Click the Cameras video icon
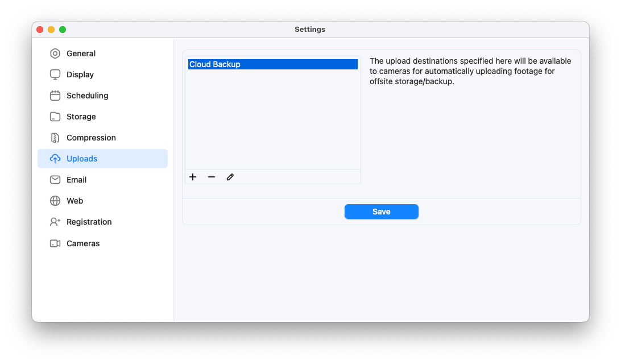 click(x=55, y=243)
